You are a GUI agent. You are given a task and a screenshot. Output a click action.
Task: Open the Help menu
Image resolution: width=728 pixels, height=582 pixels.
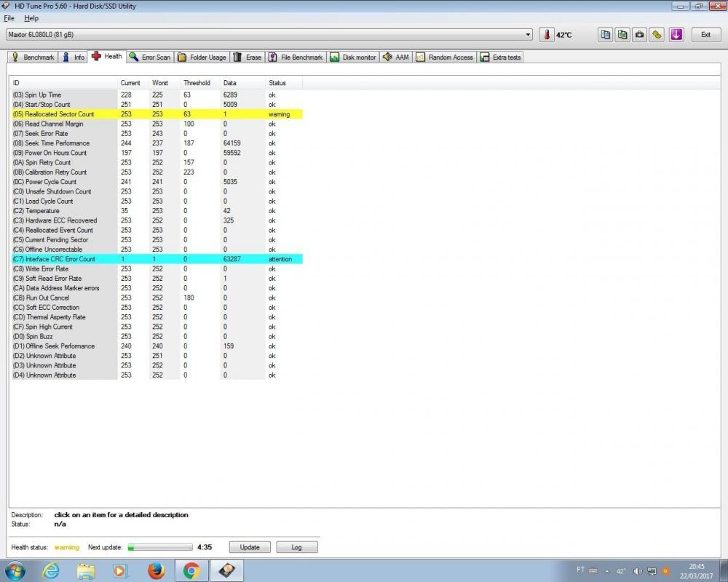(x=31, y=18)
